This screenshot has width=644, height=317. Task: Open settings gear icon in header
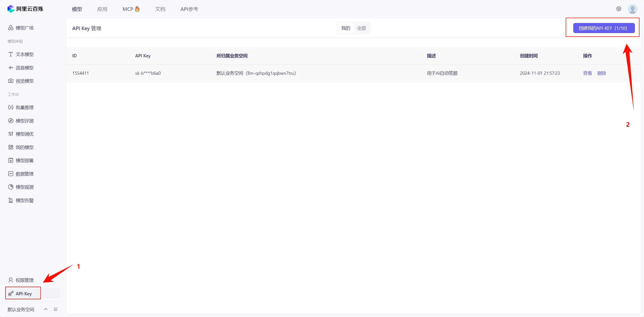618,9
